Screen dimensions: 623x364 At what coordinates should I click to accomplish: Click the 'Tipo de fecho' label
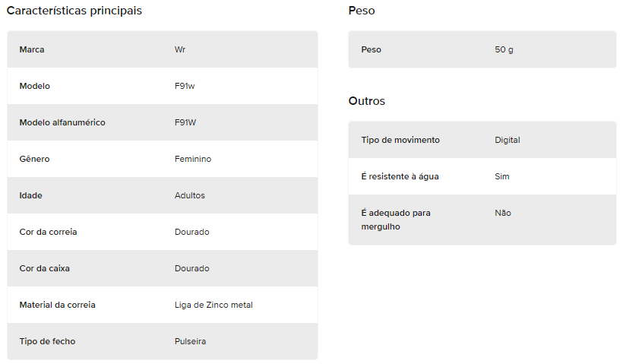(47, 341)
